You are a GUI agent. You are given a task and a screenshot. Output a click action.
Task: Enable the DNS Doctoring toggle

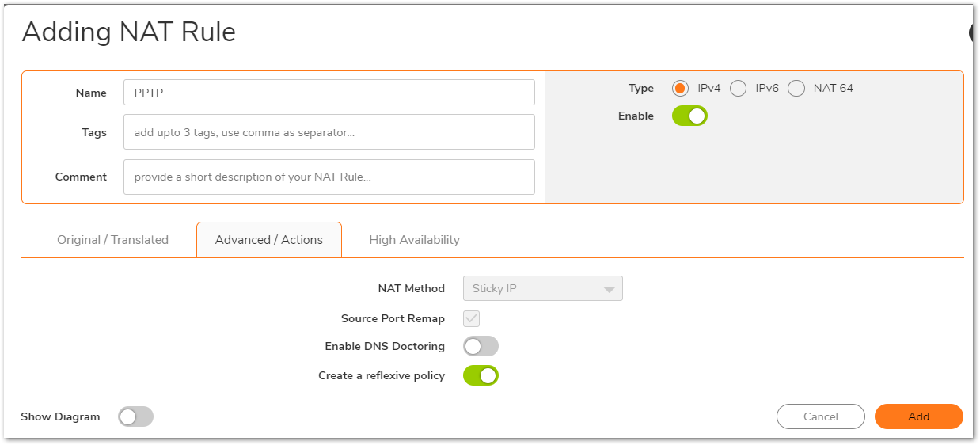(481, 346)
